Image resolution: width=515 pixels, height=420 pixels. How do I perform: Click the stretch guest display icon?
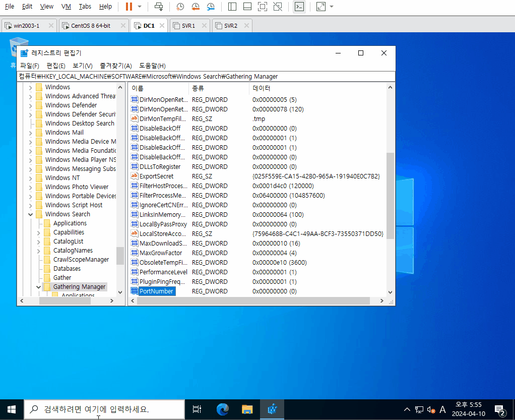[321, 7]
